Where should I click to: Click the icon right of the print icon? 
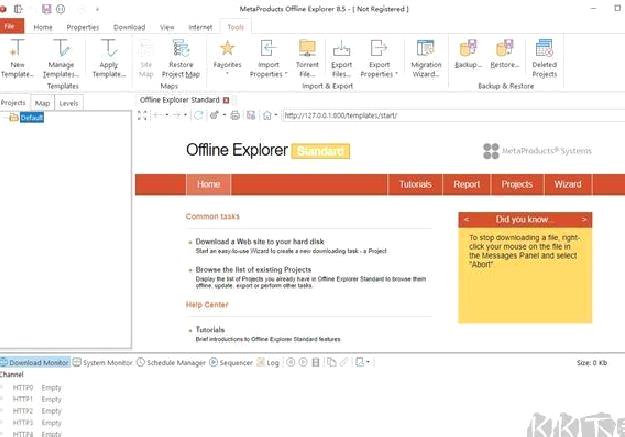click(x=251, y=116)
